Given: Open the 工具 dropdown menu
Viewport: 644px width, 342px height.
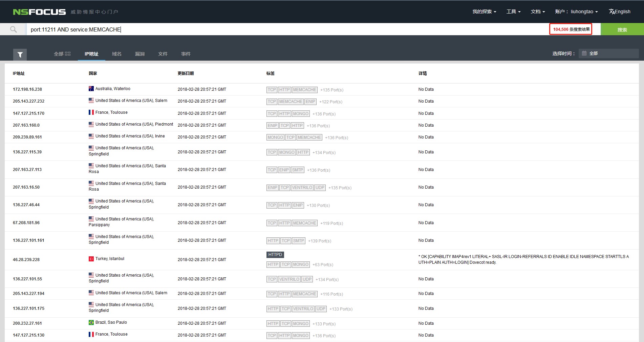Looking at the screenshot, I should pyautogui.click(x=513, y=12).
